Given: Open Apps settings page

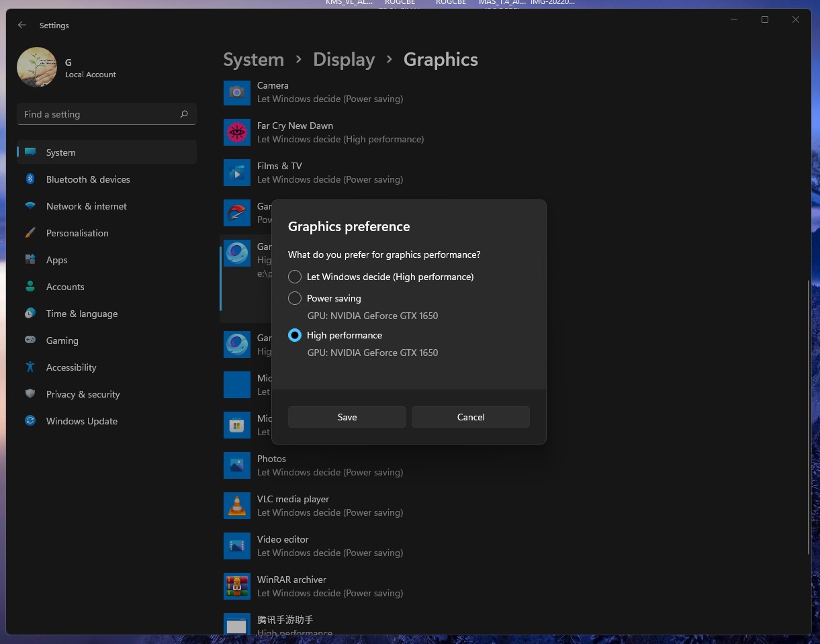Looking at the screenshot, I should pyautogui.click(x=107, y=260).
